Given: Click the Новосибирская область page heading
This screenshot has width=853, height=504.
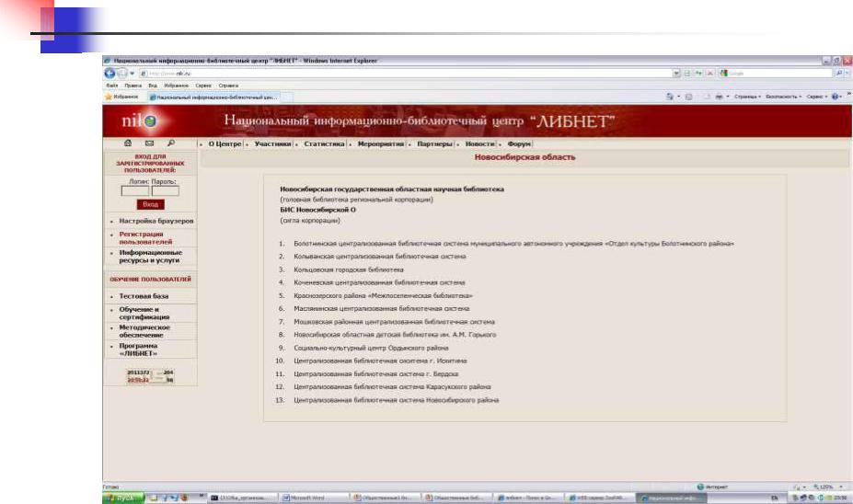Looking at the screenshot, I should [x=524, y=157].
